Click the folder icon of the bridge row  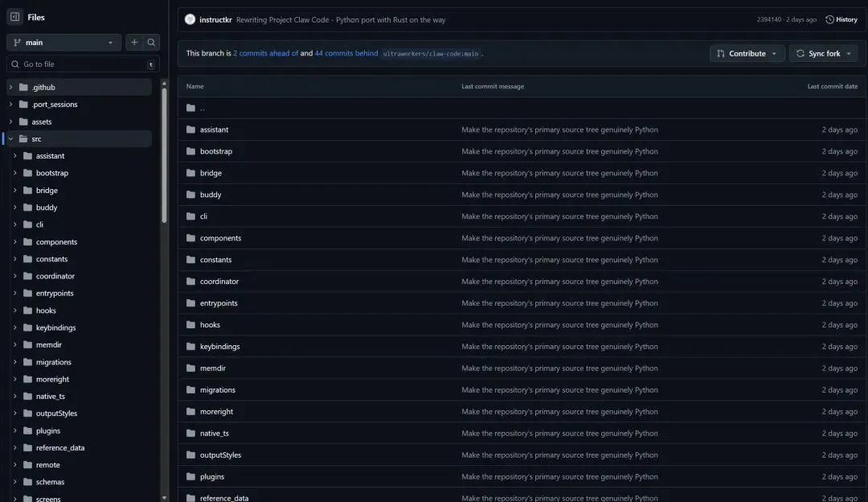pyautogui.click(x=191, y=173)
